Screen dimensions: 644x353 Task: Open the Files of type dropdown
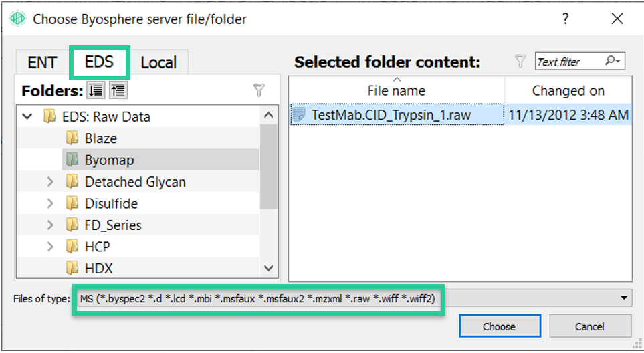(x=624, y=298)
